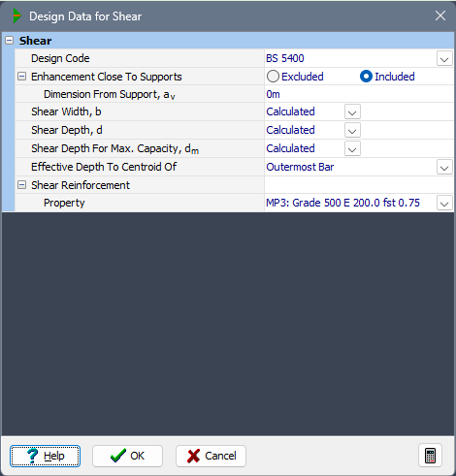Click the green arrow title icon
The image size is (456, 476).
coord(17,16)
